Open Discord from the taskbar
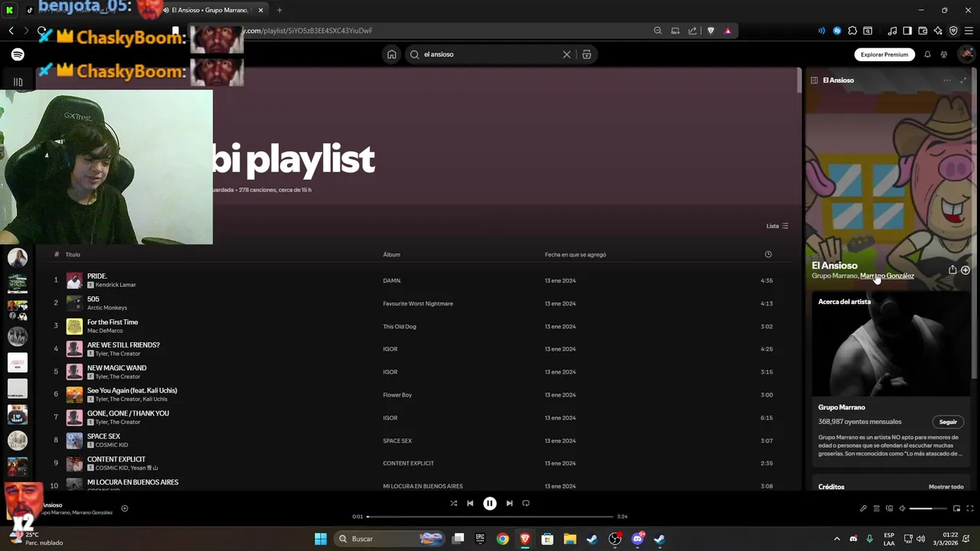 (637, 539)
